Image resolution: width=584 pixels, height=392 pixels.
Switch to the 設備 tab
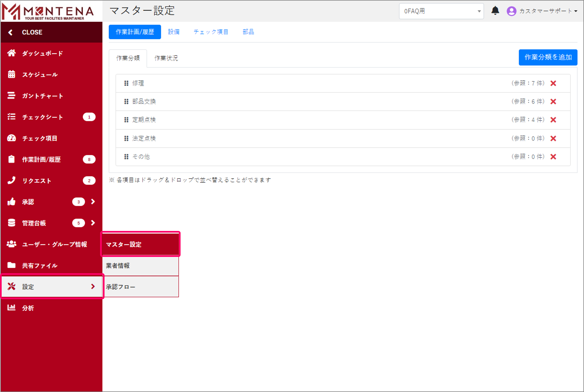(x=174, y=32)
